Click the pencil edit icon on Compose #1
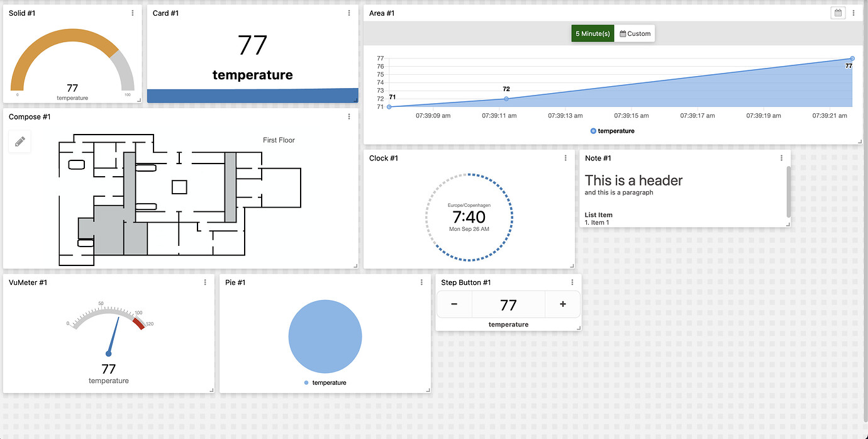The height and width of the screenshot is (439, 868). point(19,142)
